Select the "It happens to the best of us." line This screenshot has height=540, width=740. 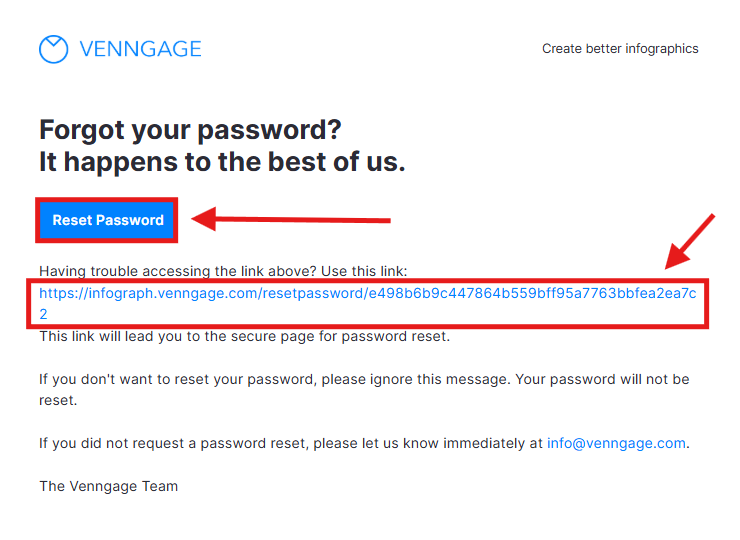pyautogui.click(x=222, y=162)
